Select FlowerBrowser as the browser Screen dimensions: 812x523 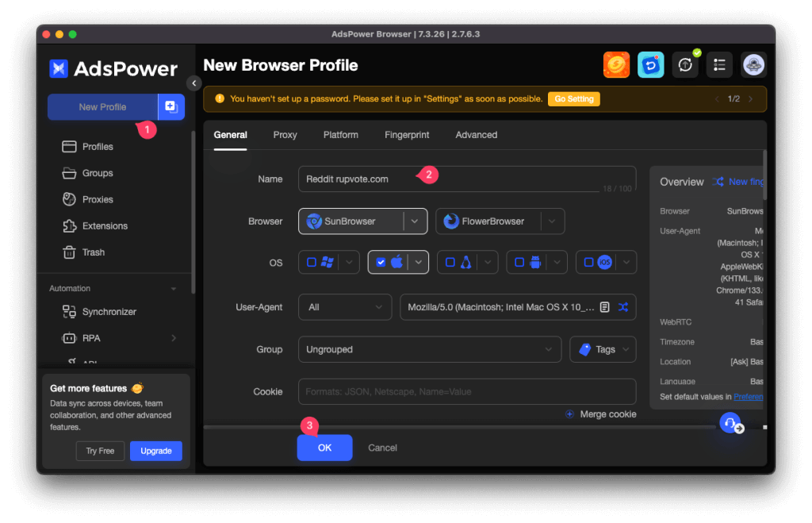[488, 221]
